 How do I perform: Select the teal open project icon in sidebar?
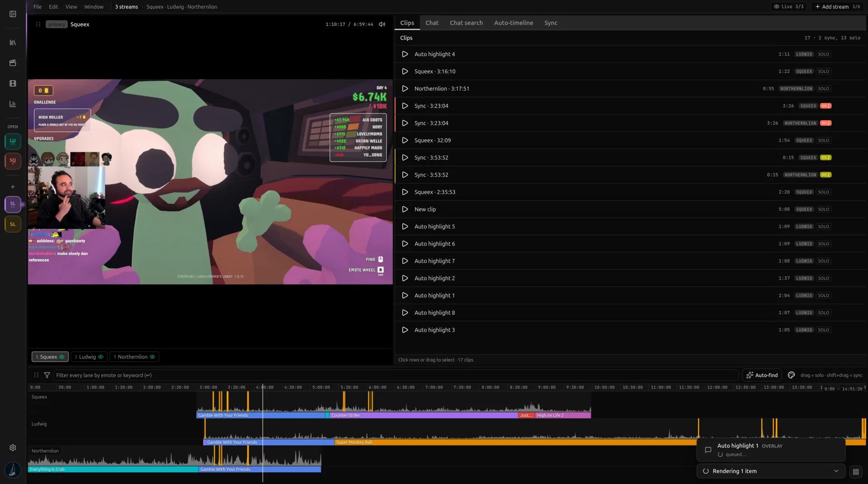pyautogui.click(x=13, y=141)
